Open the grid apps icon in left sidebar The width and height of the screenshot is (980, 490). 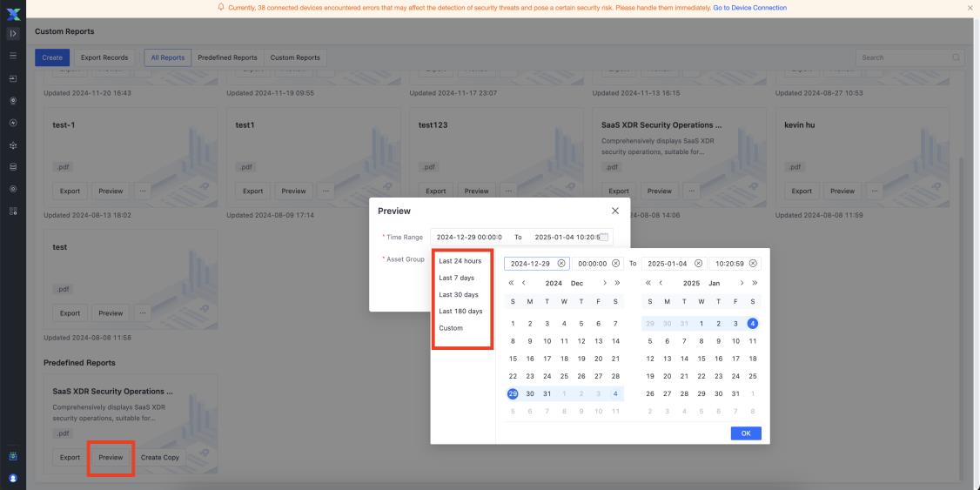point(13,211)
